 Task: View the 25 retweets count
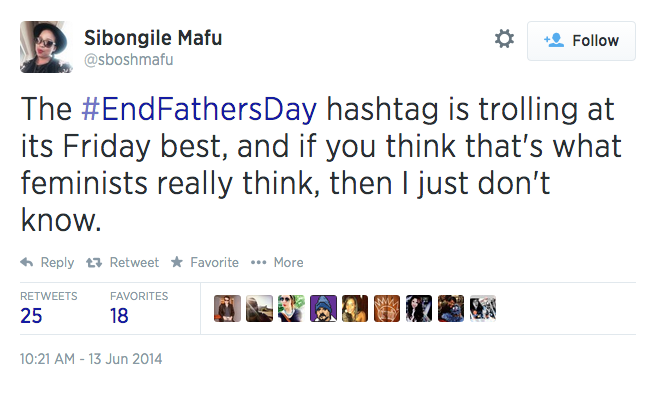tap(32, 316)
